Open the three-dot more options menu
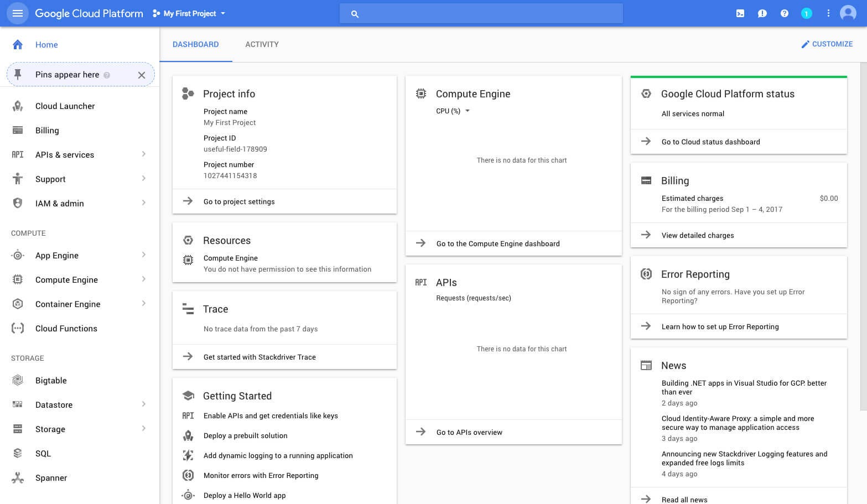 (828, 13)
